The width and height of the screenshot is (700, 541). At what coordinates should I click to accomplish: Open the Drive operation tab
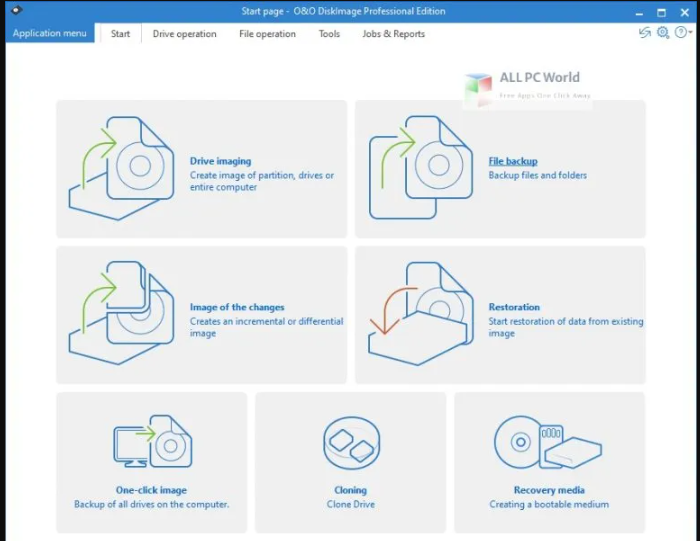[184, 34]
